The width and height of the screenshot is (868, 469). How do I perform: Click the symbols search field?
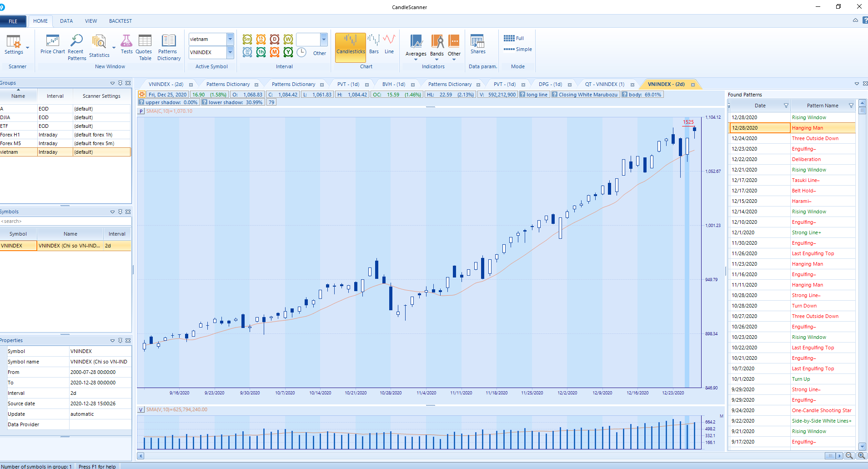tap(65, 221)
